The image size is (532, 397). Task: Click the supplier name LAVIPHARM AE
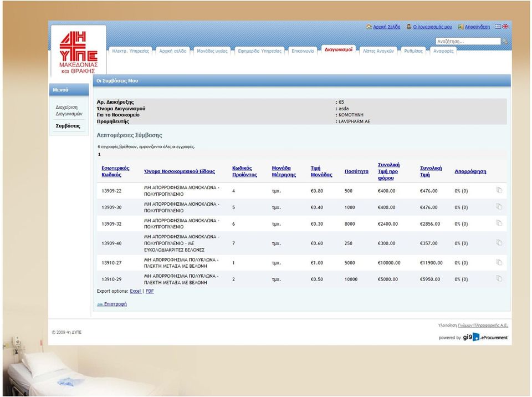354,121
